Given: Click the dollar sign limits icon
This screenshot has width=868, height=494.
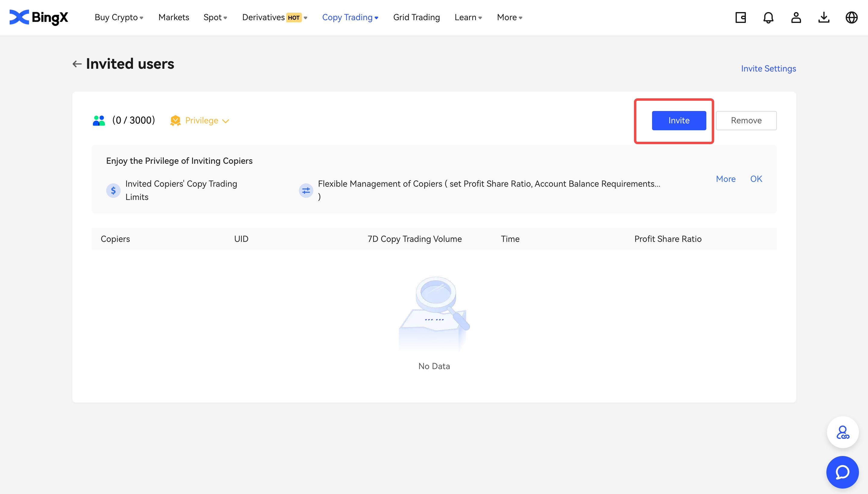Looking at the screenshot, I should coord(113,190).
